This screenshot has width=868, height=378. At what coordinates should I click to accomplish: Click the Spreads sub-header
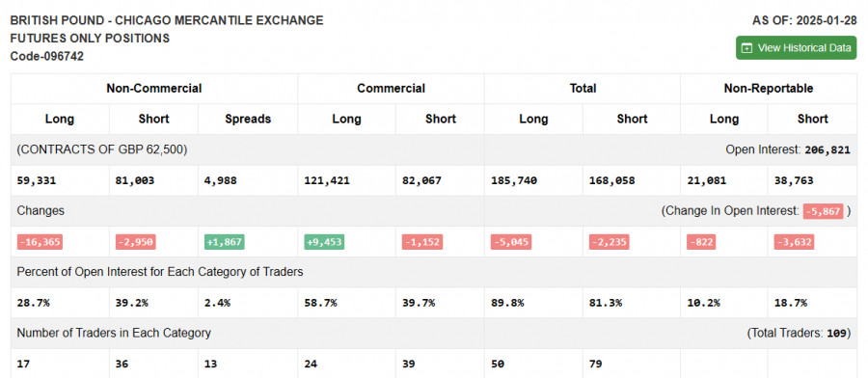[x=248, y=119]
